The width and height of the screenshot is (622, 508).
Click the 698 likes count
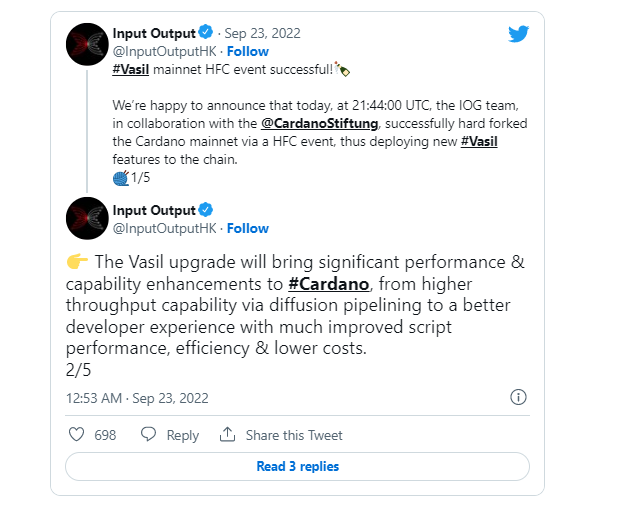coord(105,435)
